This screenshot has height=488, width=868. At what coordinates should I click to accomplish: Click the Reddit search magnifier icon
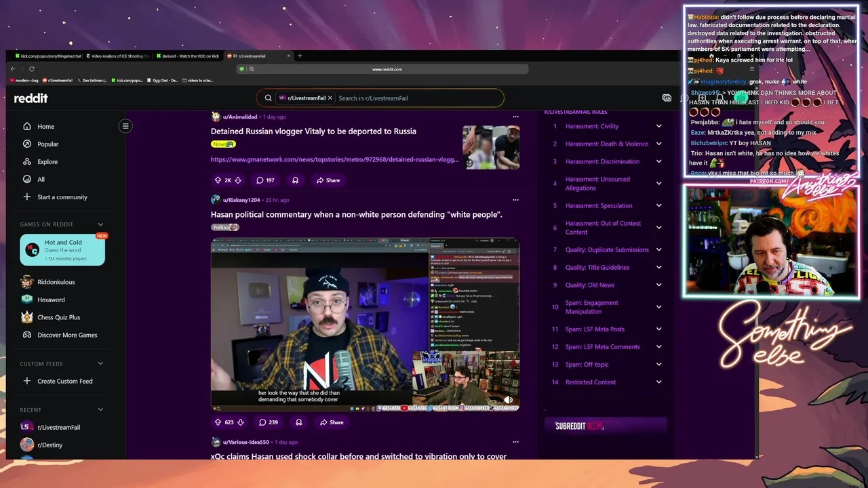(x=268, y=98)
